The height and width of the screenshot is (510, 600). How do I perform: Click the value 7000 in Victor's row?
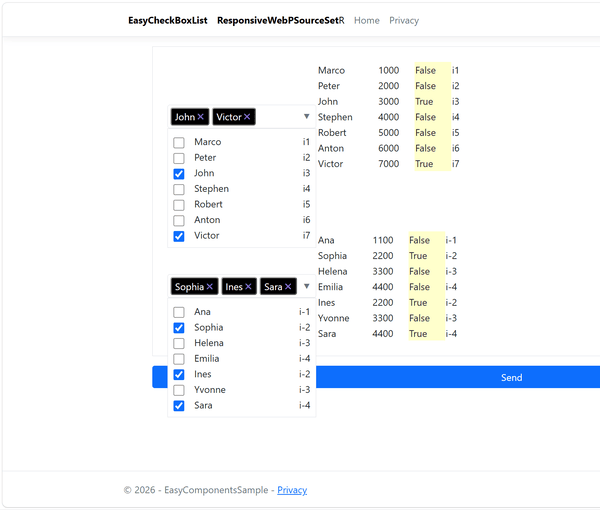389,164
